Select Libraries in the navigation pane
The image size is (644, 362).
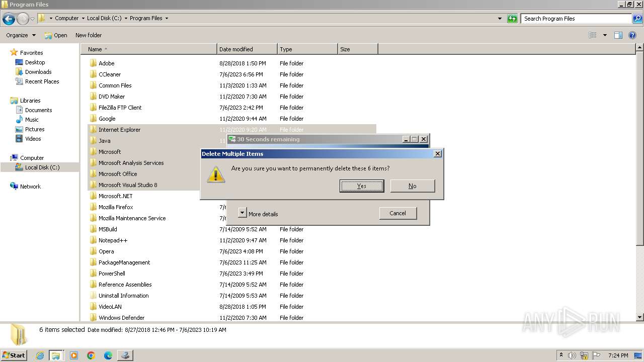[x=30, y=101]
